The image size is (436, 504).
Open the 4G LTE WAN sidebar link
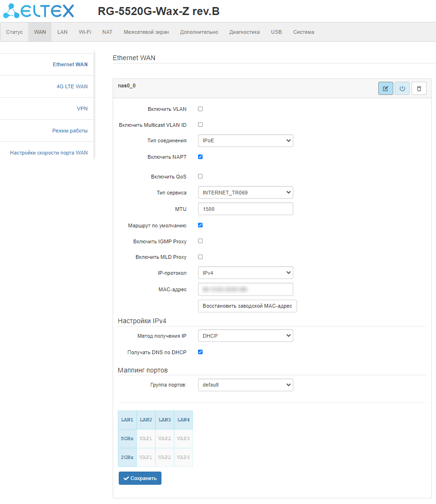point(72,86)
